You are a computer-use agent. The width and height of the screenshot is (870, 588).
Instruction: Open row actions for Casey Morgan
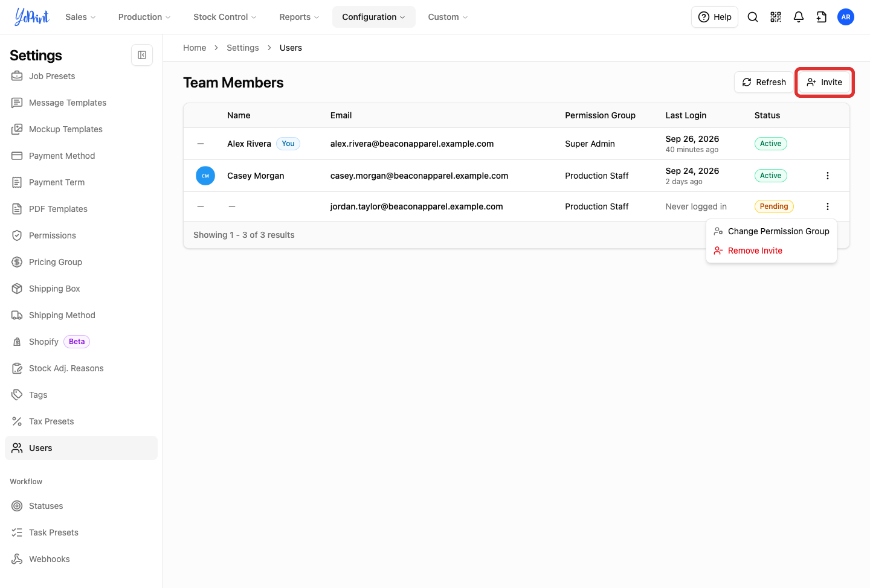tap(828, 176)
